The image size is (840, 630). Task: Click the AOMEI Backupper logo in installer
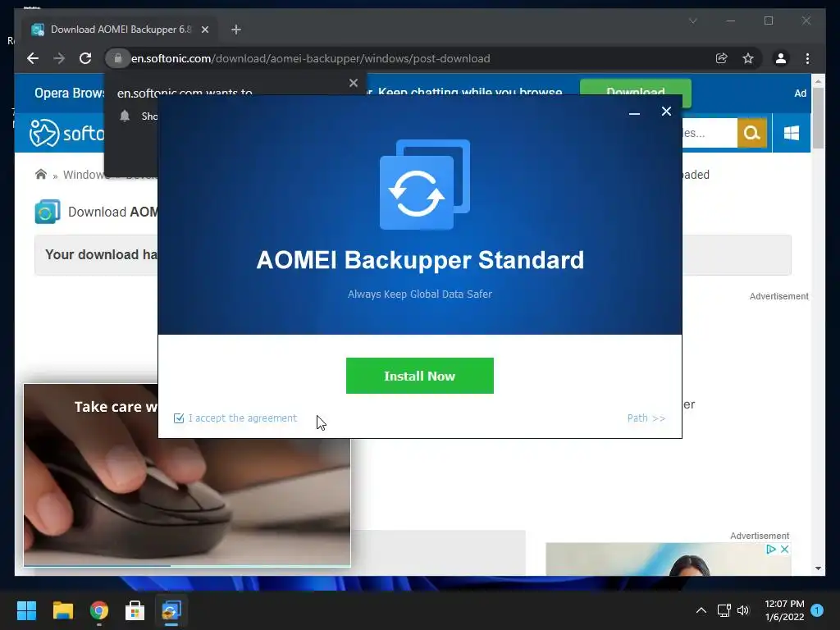click(425, 185)
